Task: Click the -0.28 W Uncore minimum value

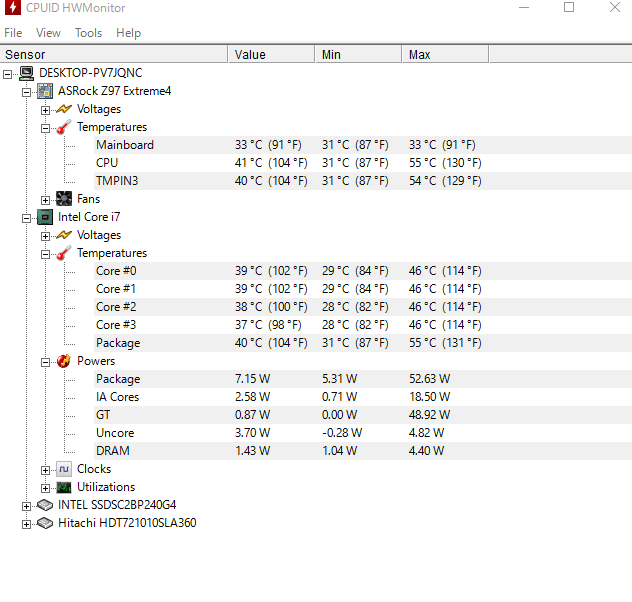Action: pyautogui.click(x=342, y=433)
